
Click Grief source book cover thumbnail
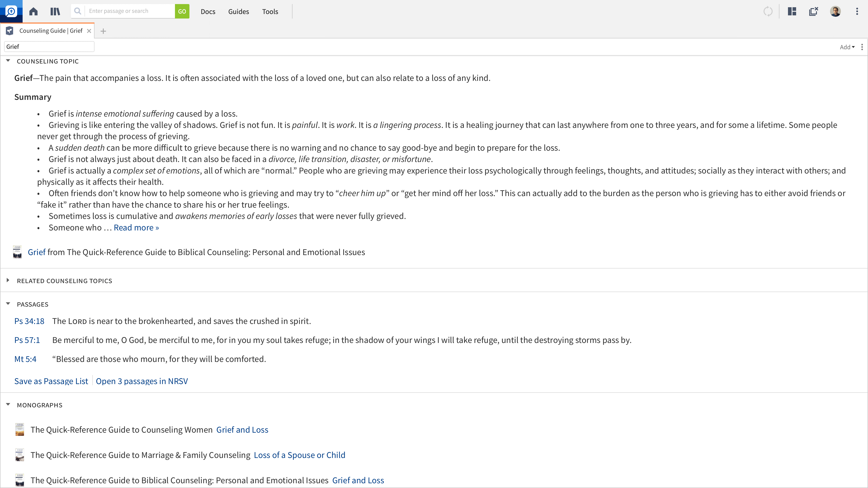point(17,252)
